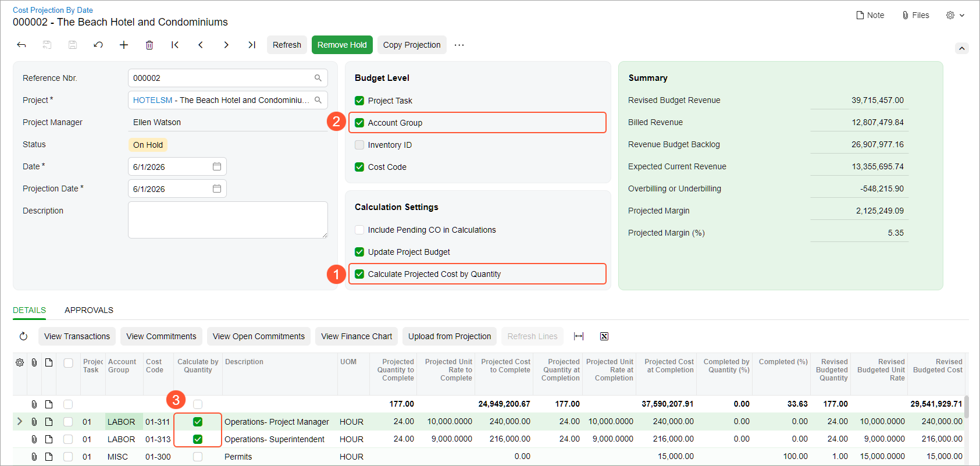This screenshot has height=466, width=980.
Task: Click the trash delete icon
Action: pos(149,45)
